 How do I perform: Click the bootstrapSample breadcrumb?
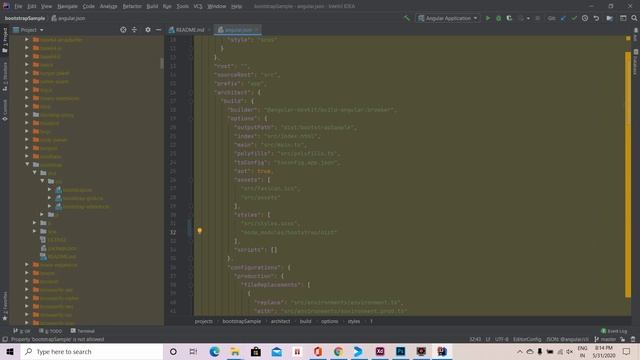(x=242, y=322)
